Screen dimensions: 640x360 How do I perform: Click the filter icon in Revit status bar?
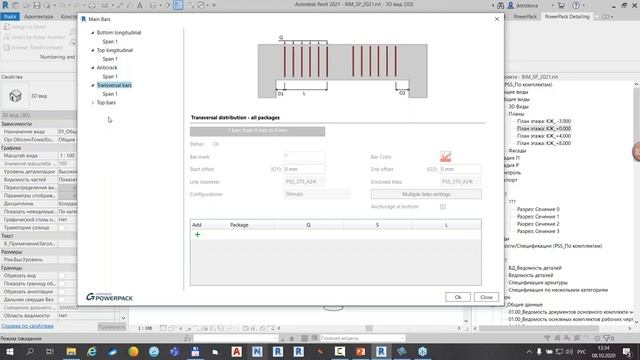point(607,338)
